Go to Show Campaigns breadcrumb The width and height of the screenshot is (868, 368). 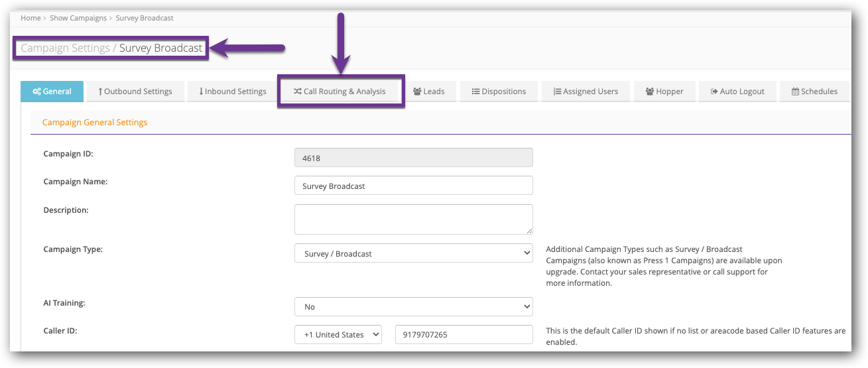pyautogui.click(x=78, y=18)
